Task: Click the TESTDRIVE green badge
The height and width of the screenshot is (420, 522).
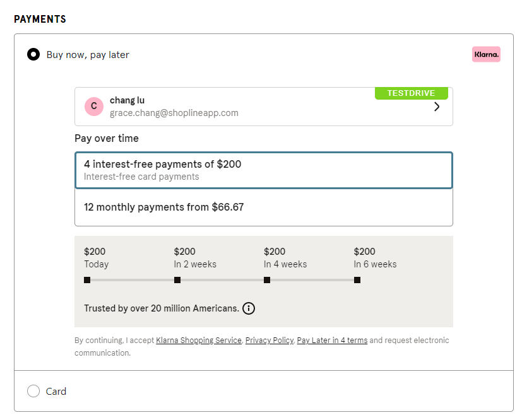Action: (412, 93)
